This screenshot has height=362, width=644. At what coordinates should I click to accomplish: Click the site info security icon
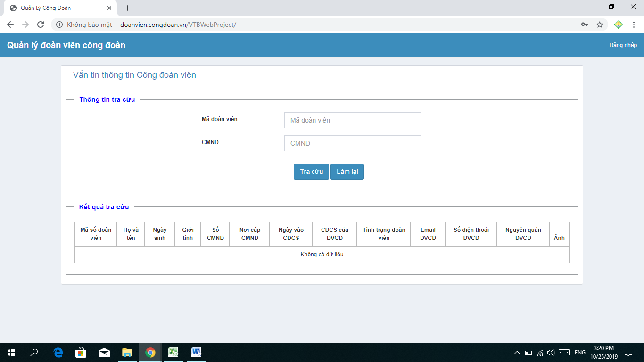(59, 25)
